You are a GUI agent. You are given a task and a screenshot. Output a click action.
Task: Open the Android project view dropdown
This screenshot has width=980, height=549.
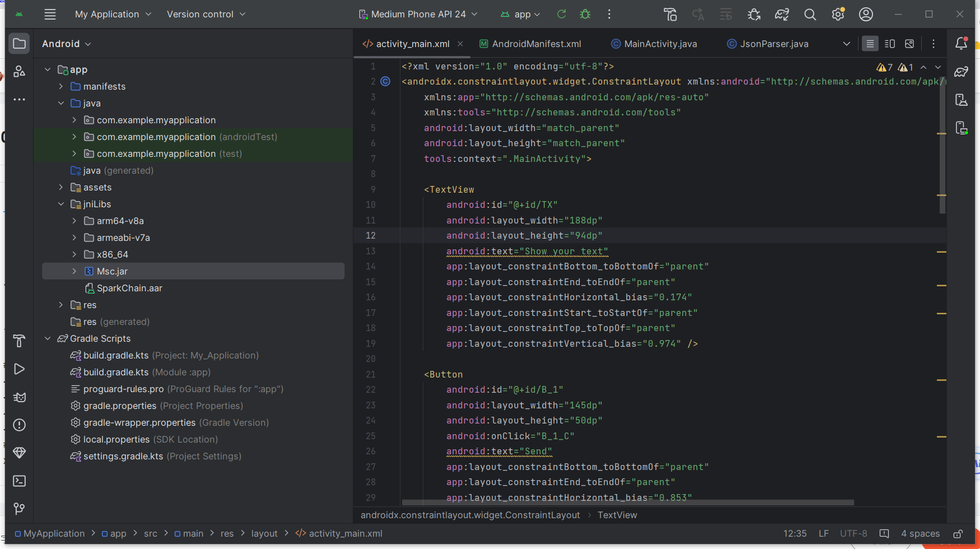[66, 44]
